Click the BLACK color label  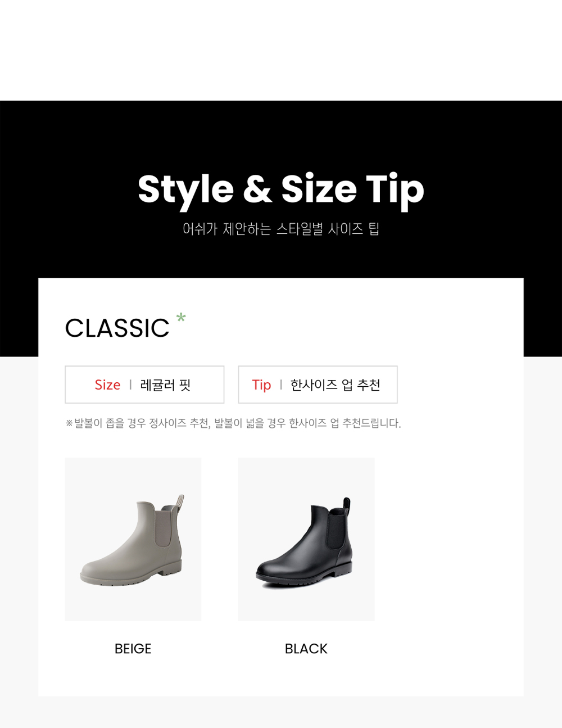306,649
